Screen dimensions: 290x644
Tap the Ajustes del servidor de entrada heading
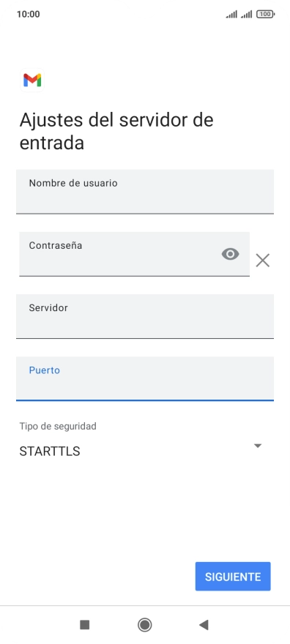pyautogui.click(x=116, y=132)
